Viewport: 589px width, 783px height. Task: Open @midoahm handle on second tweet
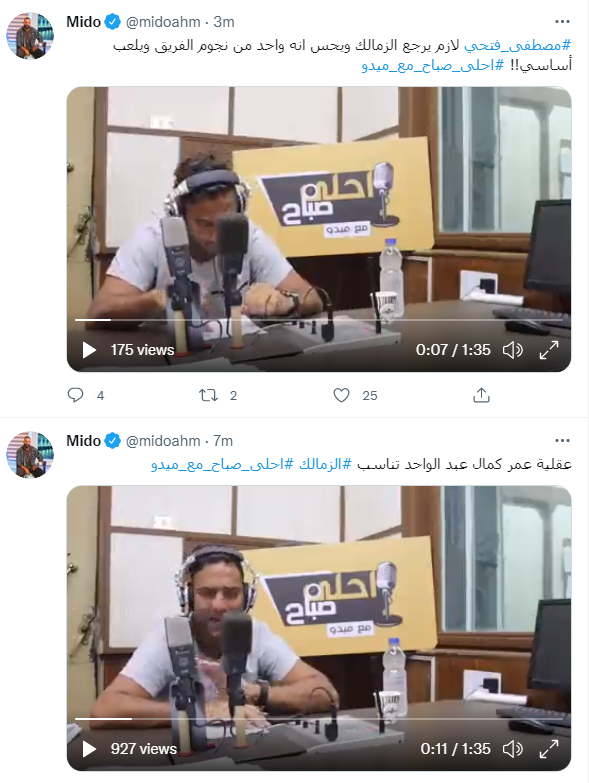[x=163, y=441]
